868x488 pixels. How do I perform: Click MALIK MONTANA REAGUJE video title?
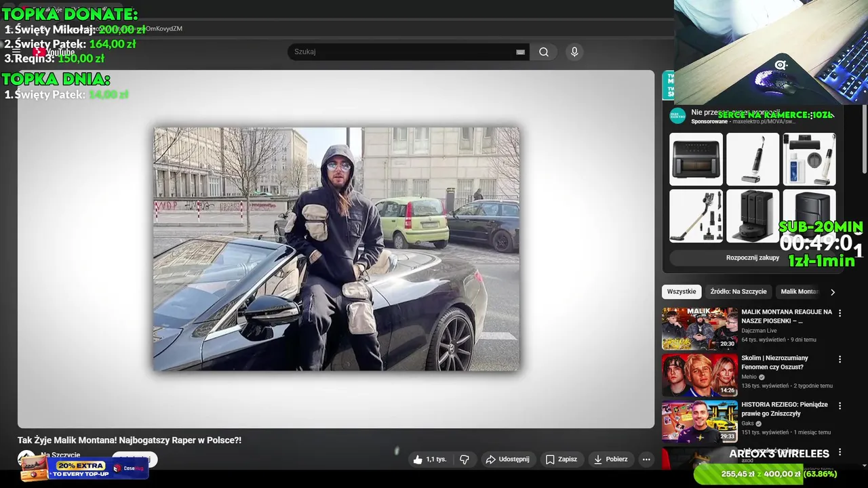[x=787, y=317]
